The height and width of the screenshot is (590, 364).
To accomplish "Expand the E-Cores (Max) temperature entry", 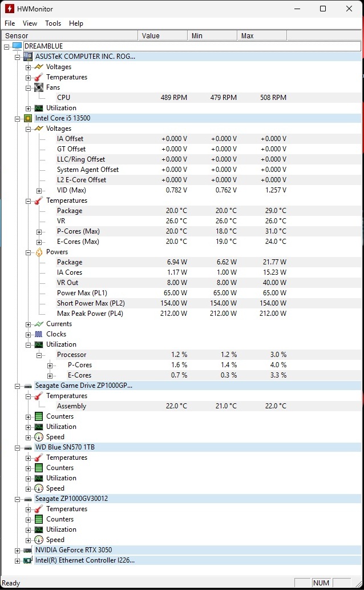I will click(39, 242).
